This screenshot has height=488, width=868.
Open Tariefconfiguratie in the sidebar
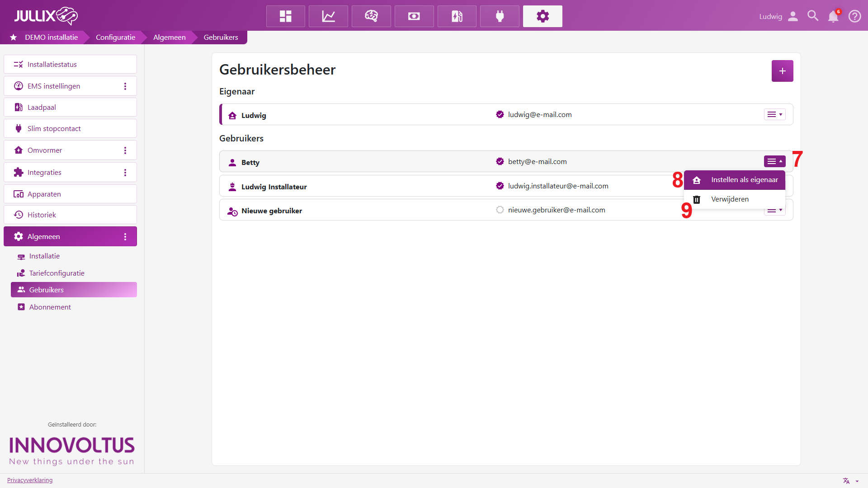click(57, 273)
